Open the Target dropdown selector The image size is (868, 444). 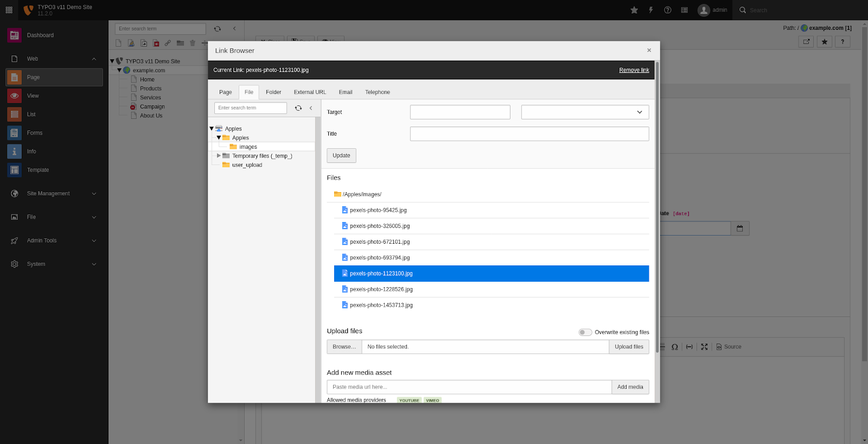pyautogui.click(x=585, y=112)
